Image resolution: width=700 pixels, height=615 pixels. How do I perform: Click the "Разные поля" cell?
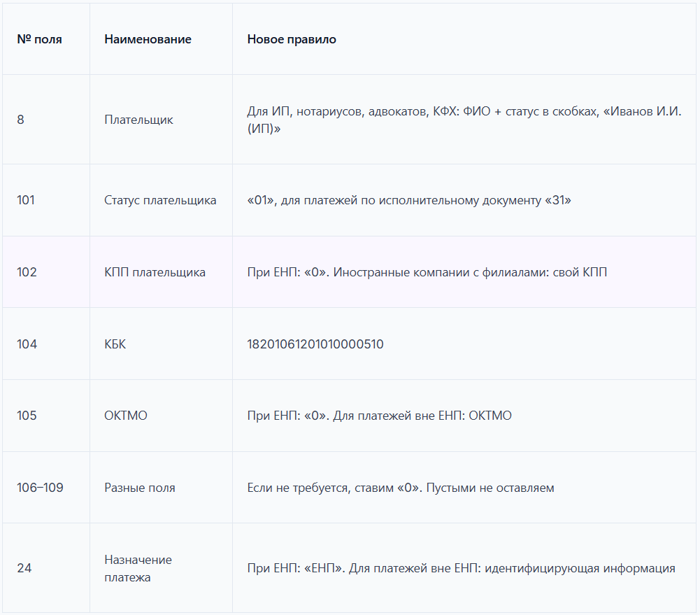[x=140, y=488]
